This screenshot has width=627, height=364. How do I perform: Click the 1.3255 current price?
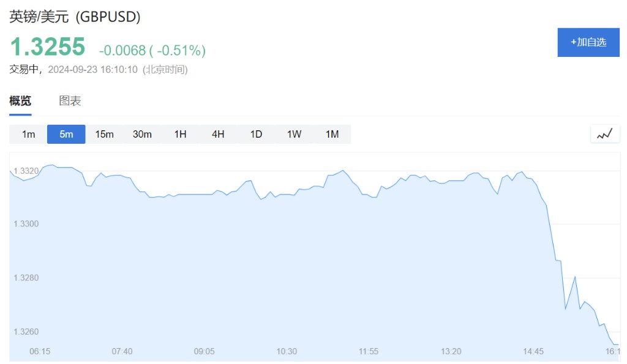pos(47,46)
